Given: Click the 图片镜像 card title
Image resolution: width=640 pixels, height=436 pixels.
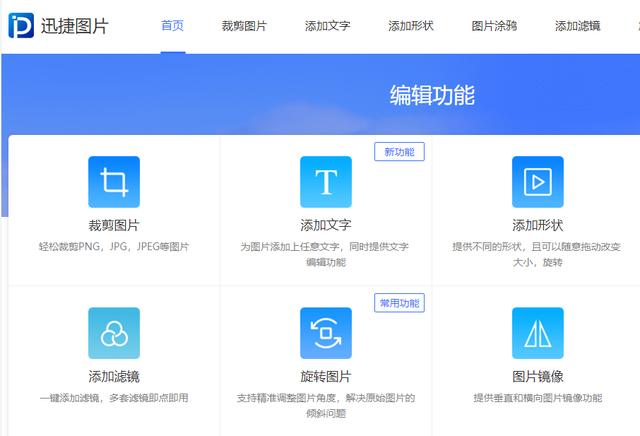Looking at the screenshot, I should pos(538,376).
